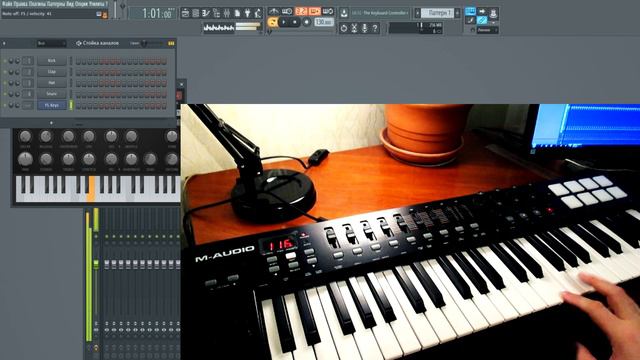
Task: Click the arrow right of the pattern selector
Action: 457,13
